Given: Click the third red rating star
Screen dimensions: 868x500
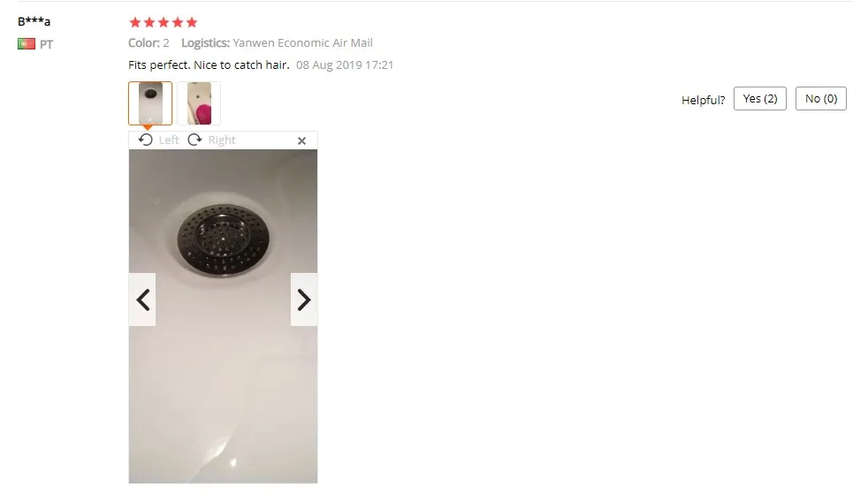Looking at the screenshot, I should coord(164,22).
